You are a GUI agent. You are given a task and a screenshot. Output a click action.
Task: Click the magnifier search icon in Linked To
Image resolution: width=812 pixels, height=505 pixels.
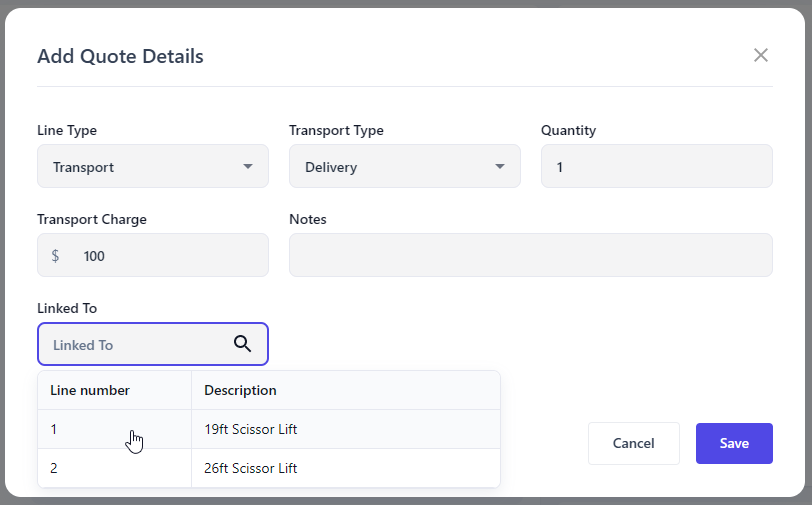click(242, 344)
